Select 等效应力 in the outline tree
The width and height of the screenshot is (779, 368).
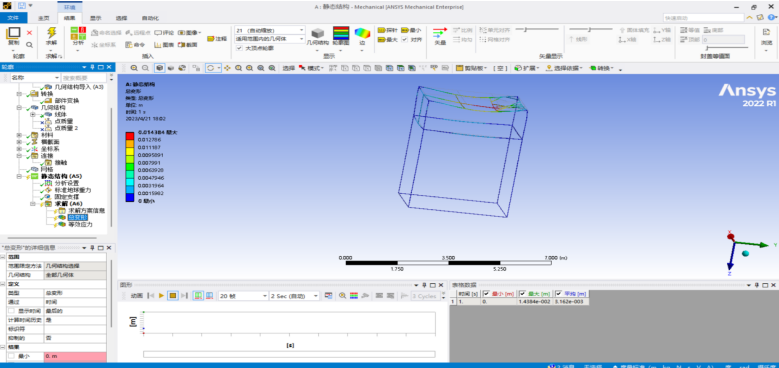[80, 224]
